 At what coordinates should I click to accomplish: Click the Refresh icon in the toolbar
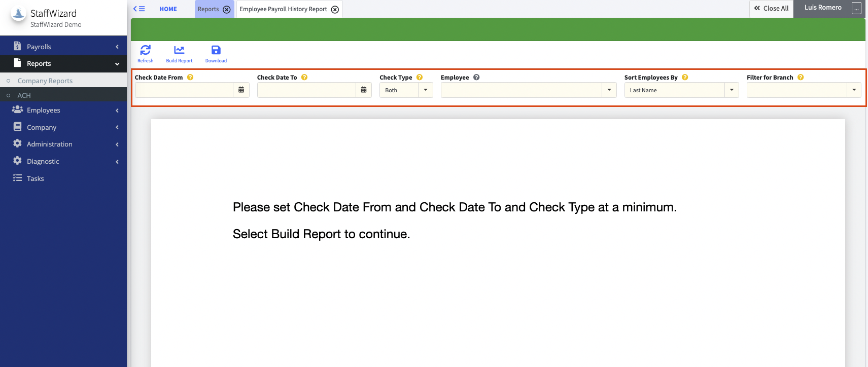pyautogui.click(x=145, y=50)
